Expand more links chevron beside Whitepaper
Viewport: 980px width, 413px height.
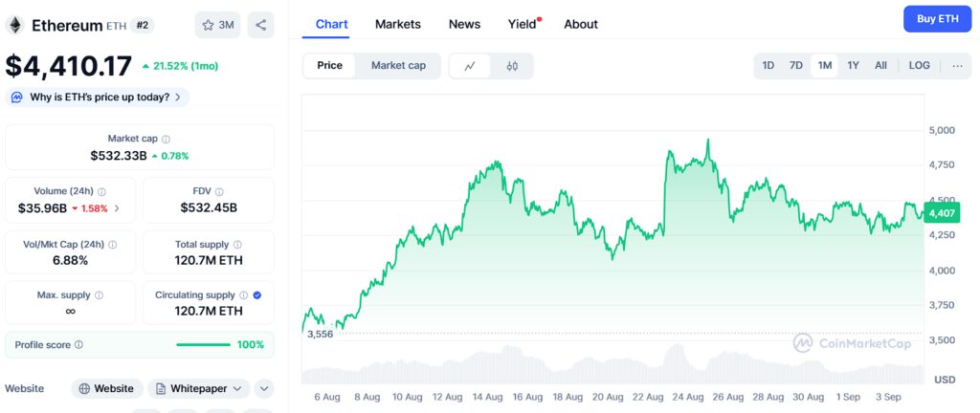pos(264,389)
